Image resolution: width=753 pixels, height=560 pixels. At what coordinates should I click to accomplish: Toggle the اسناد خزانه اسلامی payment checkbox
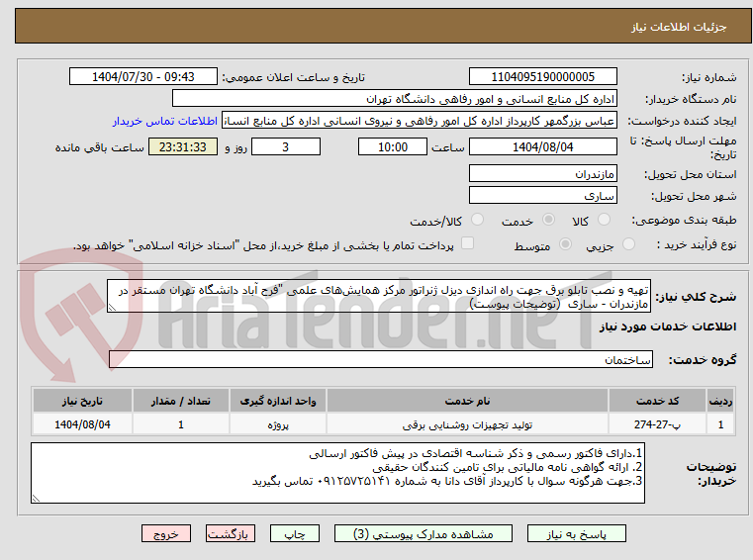[x=467, y=243]
